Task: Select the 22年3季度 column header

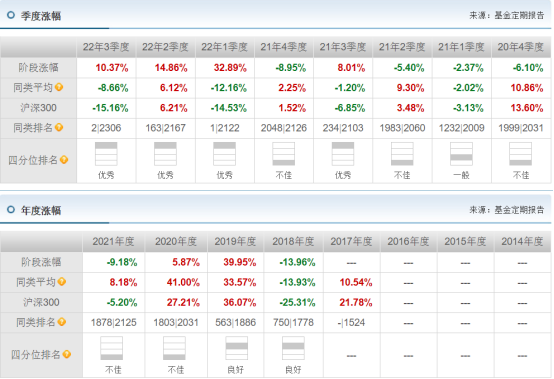Action: click(x=106, y=47)
